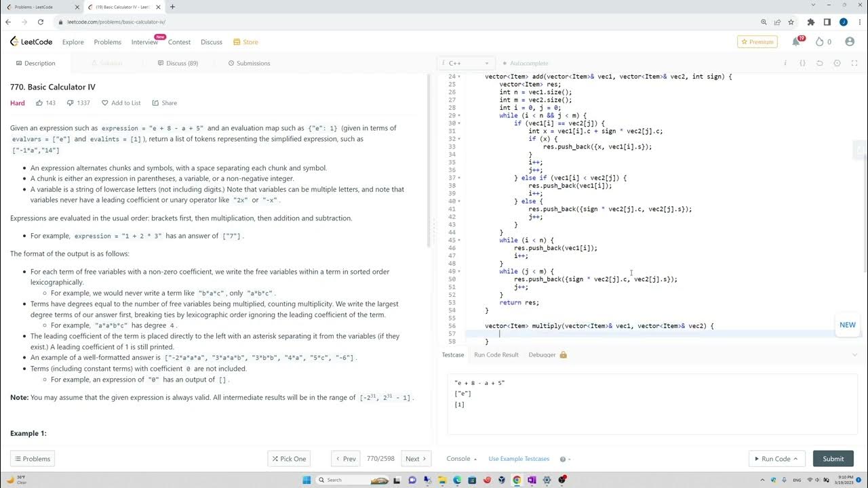868x488 pixels.
Task: Open Chrome from the Windows taskbar
Action: pos(517,480)
